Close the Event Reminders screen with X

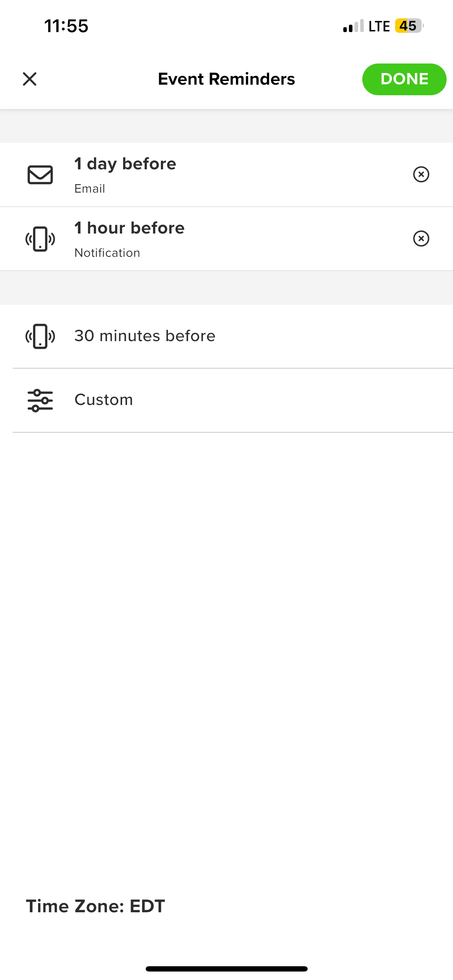point(30,79)
